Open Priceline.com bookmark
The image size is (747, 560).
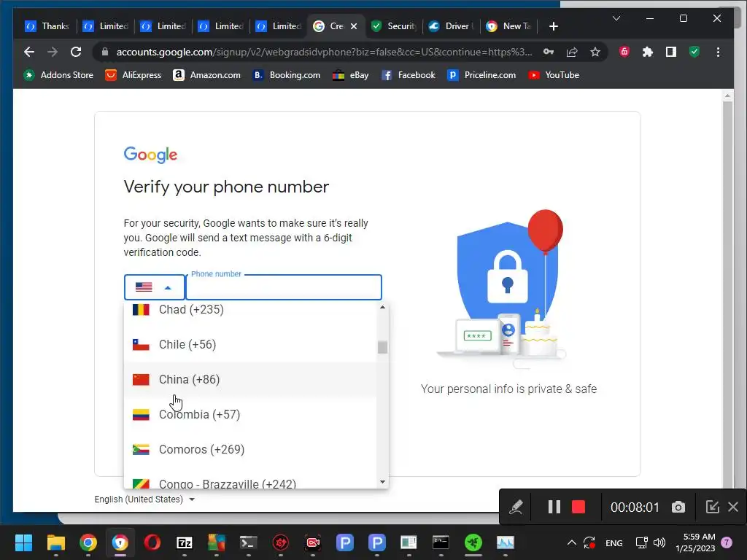point(481,75)
